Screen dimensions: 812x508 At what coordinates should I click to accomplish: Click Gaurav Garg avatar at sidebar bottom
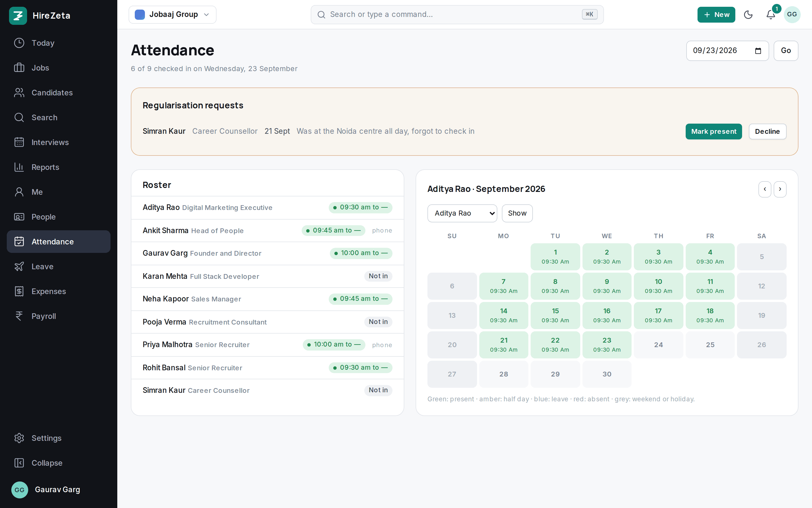19,490
